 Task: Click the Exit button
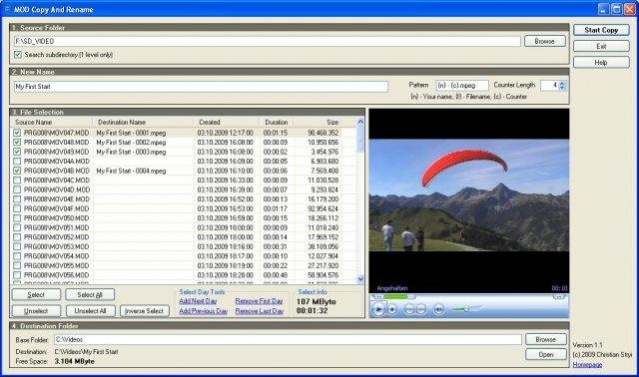601,46
